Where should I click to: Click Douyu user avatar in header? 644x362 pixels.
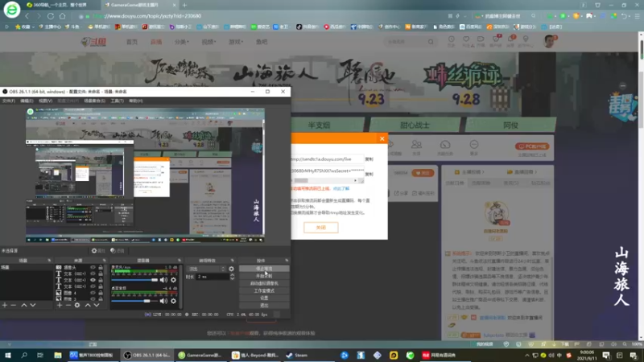549,41
